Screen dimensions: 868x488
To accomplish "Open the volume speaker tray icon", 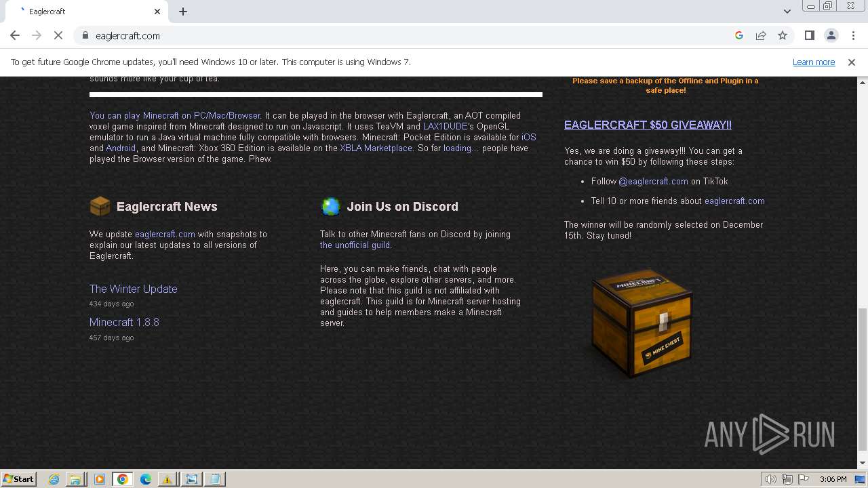I will coord(771,479).
